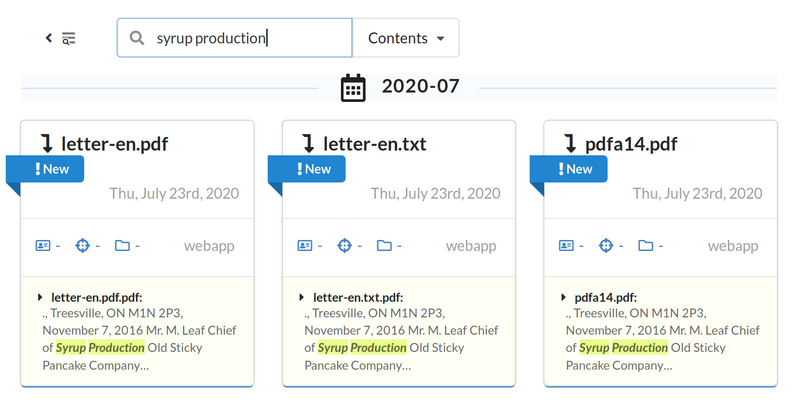Click the calendar icon beside 2020-07
Image resolution: width=800 pixels, height=400 pixels.
point(353,87)
